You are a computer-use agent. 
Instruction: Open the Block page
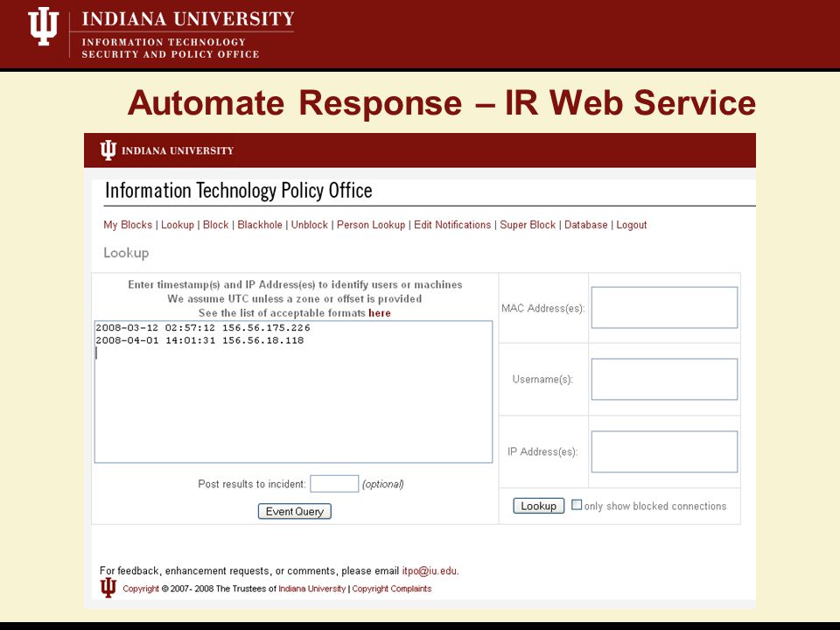pos(216,225)
